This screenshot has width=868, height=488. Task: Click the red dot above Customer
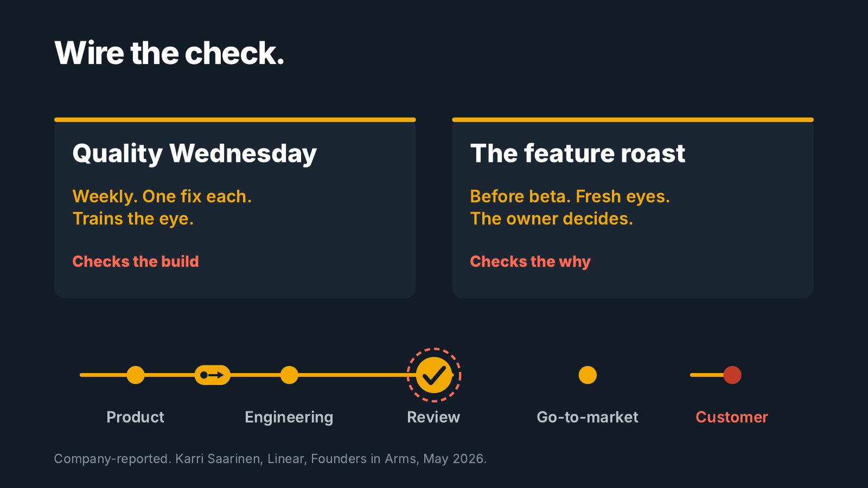click(732, 375)
